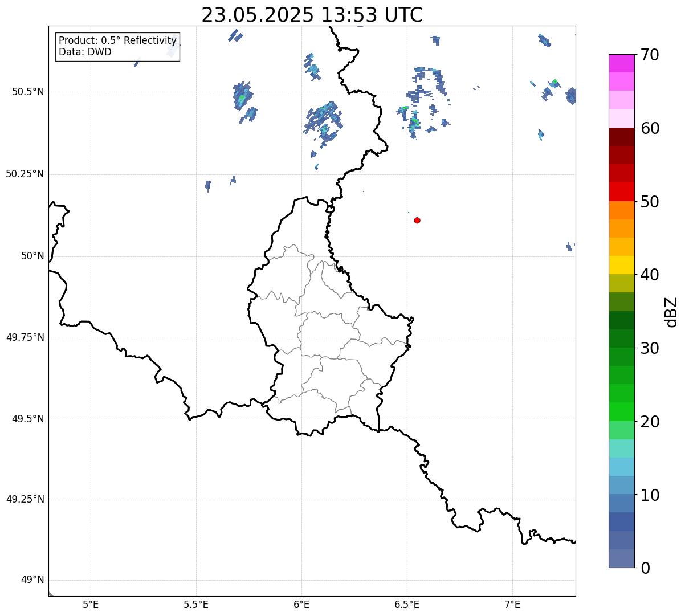Click the 49°N latitude label
Viewport: 685px width, 616px height.
(x=32, y=580)
